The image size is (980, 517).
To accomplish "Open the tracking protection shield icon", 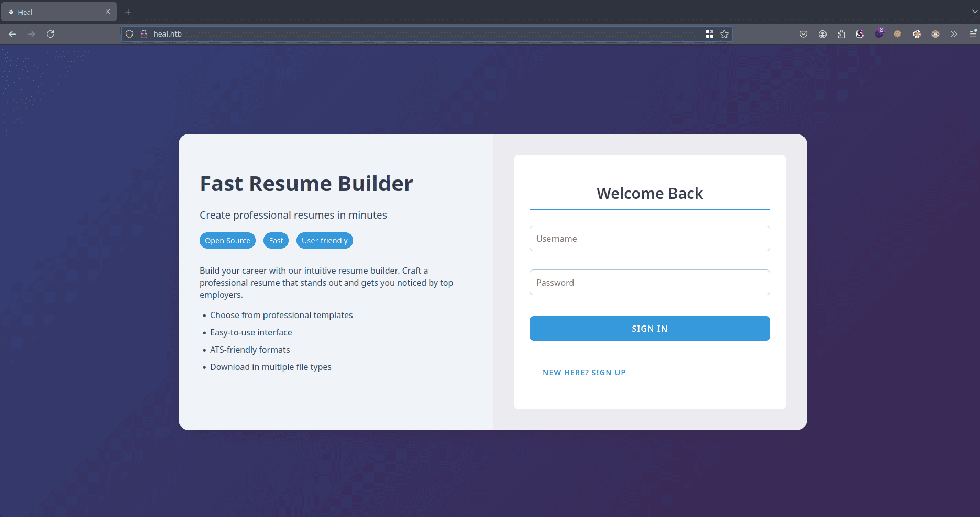I will (x=129, y=34).
